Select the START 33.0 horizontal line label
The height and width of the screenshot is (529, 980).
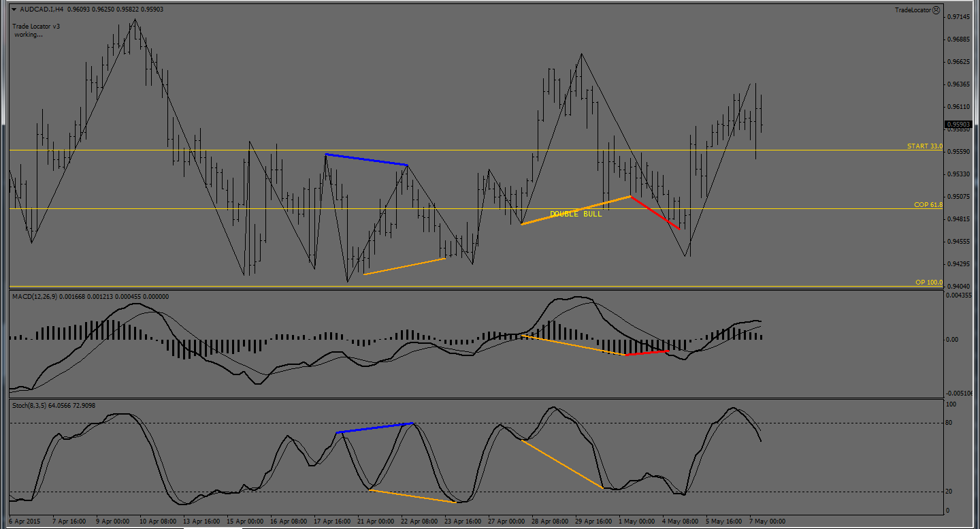coord(924,146)
